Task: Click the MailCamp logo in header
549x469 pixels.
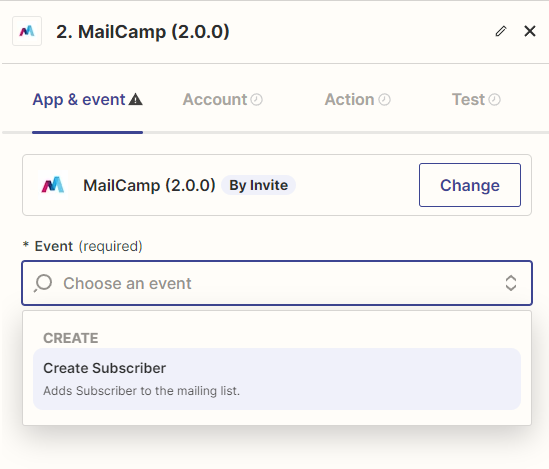Action: pos(27,31)
